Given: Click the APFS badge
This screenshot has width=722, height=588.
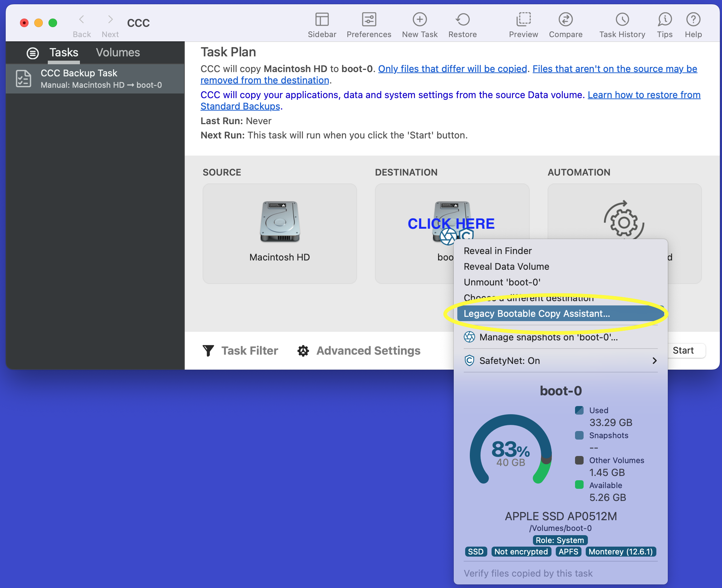Looking at the screenshot, I should point(568,552).
